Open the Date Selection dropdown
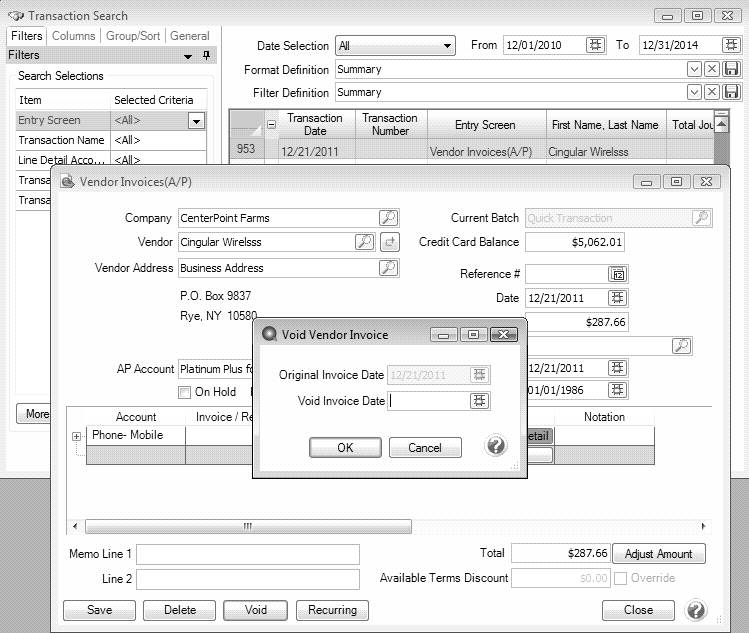Image resolution: width=749 pixels, height=633 pixels. [x=447, y=46]
